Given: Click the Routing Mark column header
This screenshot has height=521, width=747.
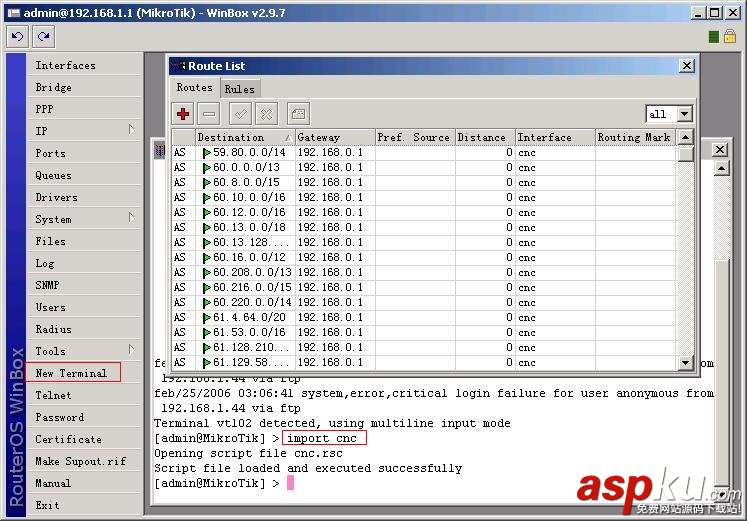Looking at the screenshot, I should (635, 137).
